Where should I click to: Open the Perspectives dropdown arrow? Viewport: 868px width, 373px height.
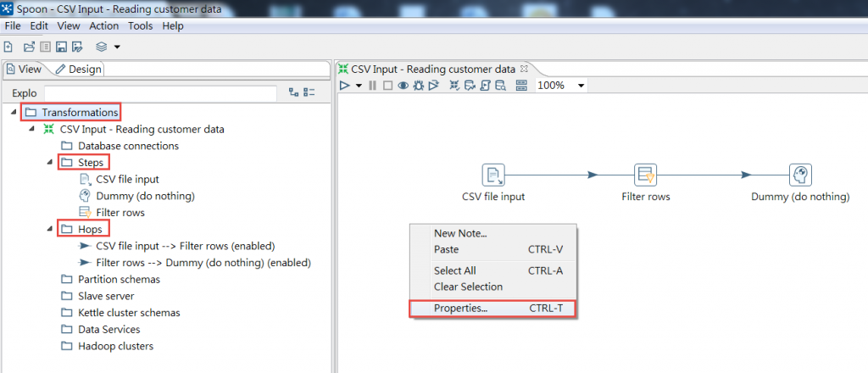[x=117, y=47]
